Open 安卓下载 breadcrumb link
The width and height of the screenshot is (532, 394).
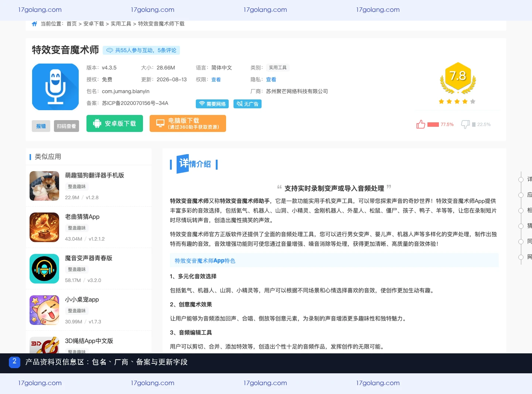(x=94, y=24)
